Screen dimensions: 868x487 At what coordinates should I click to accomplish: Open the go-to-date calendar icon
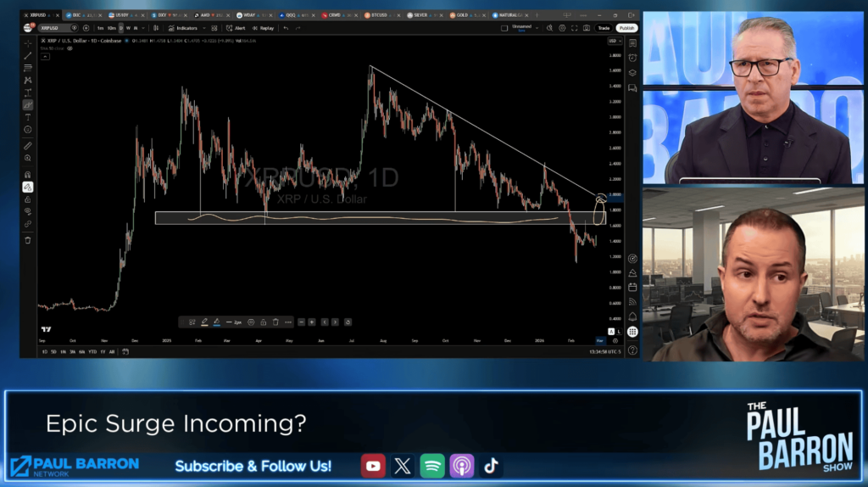pos(125,352)
